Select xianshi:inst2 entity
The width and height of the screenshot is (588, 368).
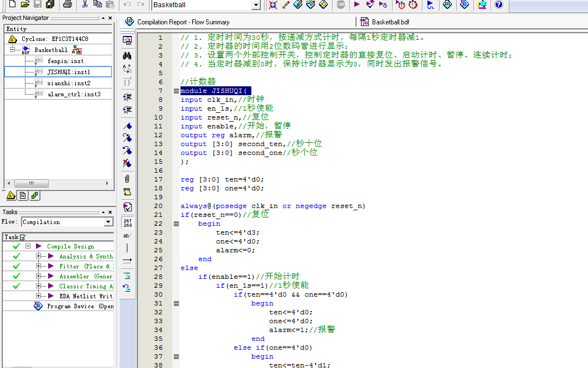69,83
